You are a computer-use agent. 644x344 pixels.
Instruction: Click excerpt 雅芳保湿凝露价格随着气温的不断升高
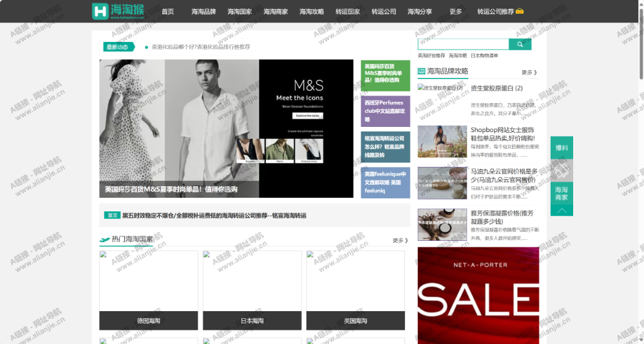click(x=505, y=234)
